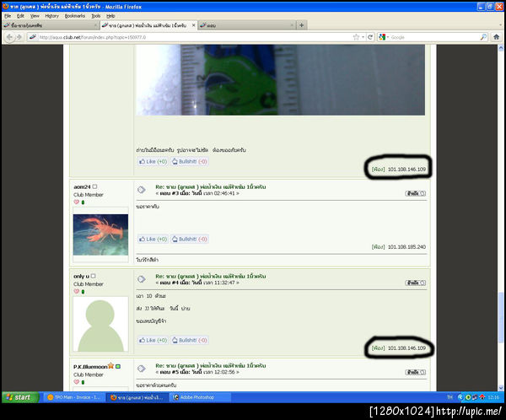The height and width of the screenshot is (420, 506).
Task: Click aom24's offline status icon
Action: click(x=94, y=186)
